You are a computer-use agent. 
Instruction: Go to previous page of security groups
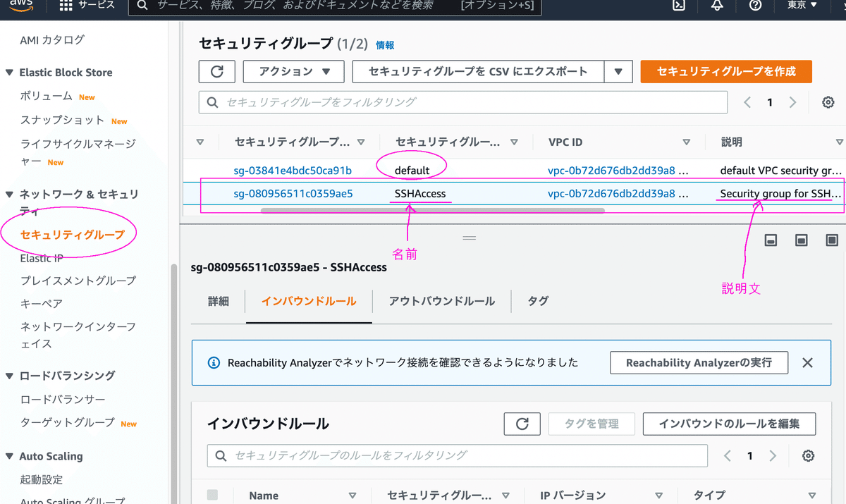(x=747, y=102)
